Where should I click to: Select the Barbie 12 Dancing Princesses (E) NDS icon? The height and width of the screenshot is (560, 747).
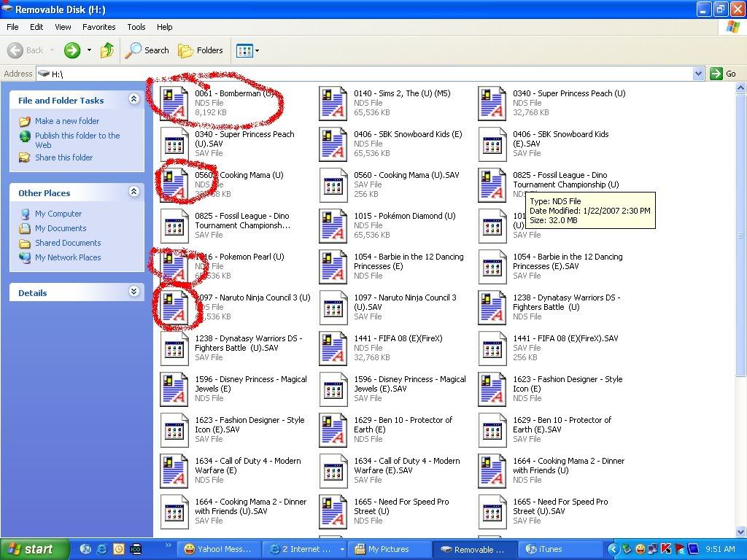click(333, 267)
